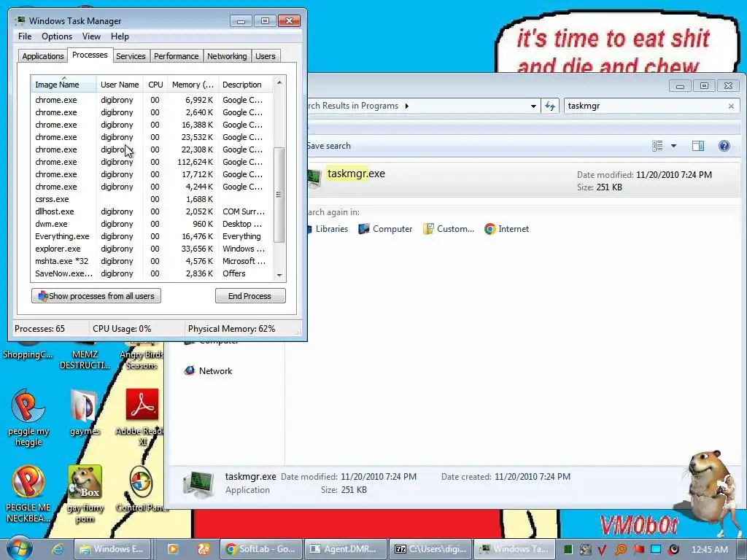Switch to the Services tab
The height and width of the screenshot is (560, 747).
[131, 56]
